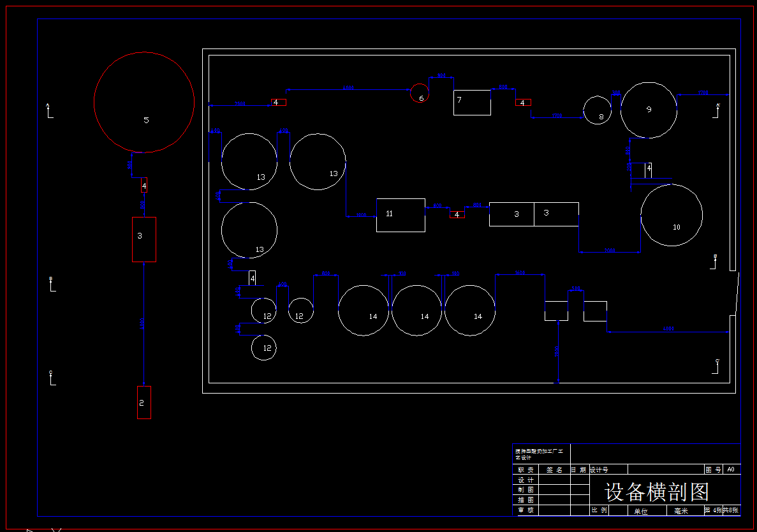
Task: Pick white box 4 below the lowest circle 13
Action: click(252, 278)
